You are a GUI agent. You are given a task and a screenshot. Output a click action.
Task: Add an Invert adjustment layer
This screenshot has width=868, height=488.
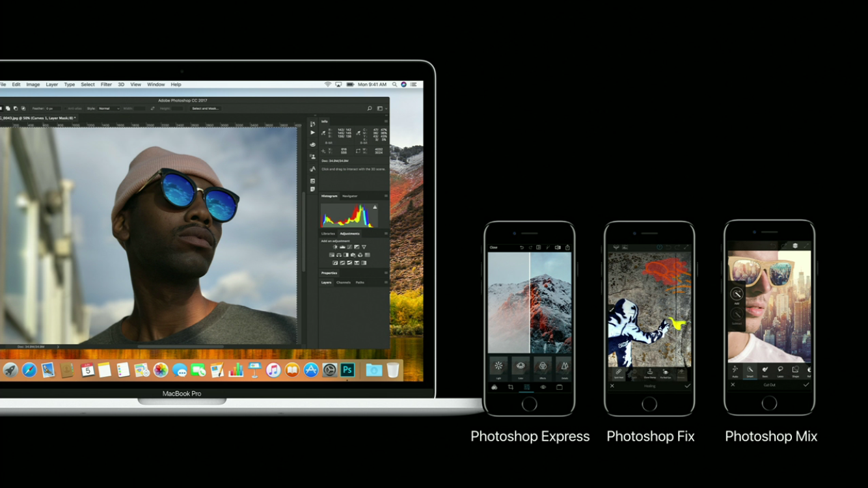(335, 263)
